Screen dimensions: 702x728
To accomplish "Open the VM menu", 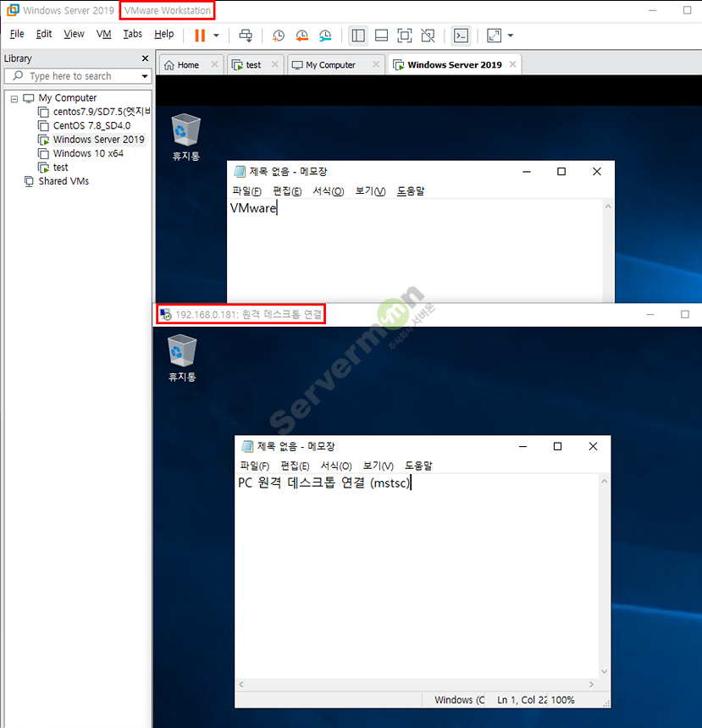I will point(103,34).
